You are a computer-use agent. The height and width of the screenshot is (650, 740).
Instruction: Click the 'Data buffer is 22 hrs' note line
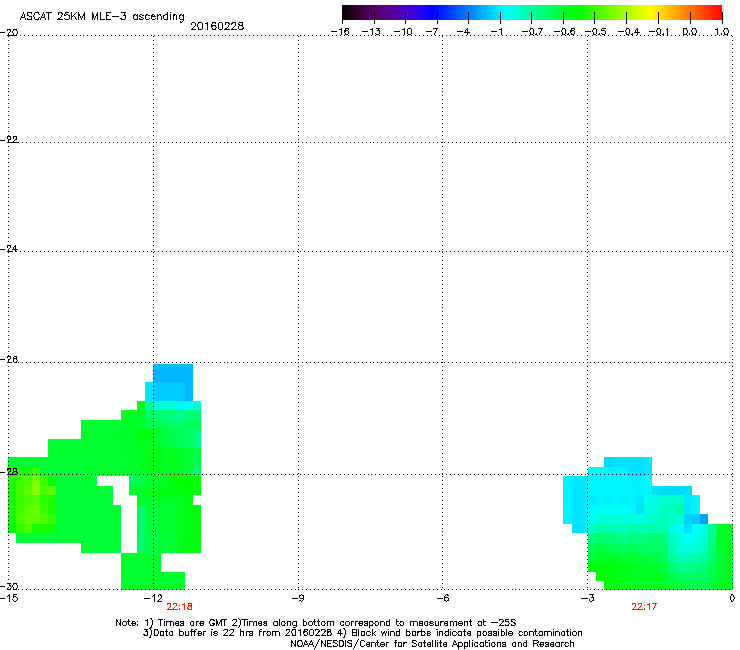[362, 633]
